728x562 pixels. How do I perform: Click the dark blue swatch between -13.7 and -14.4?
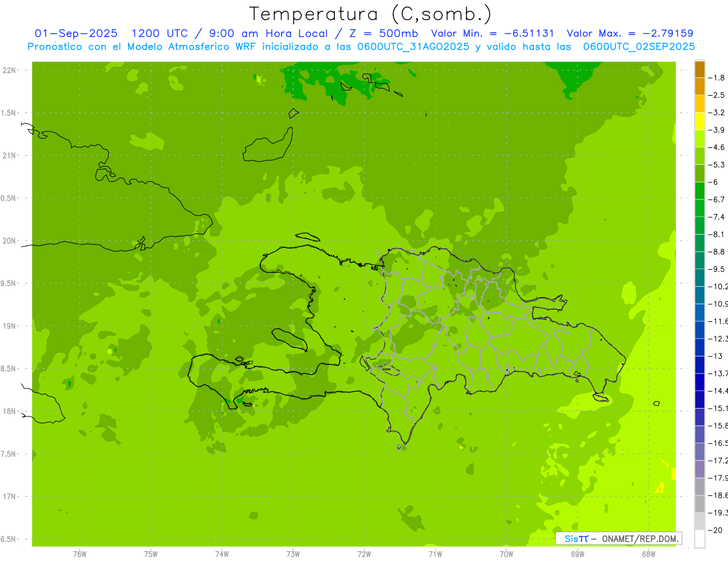coord(699,382)
